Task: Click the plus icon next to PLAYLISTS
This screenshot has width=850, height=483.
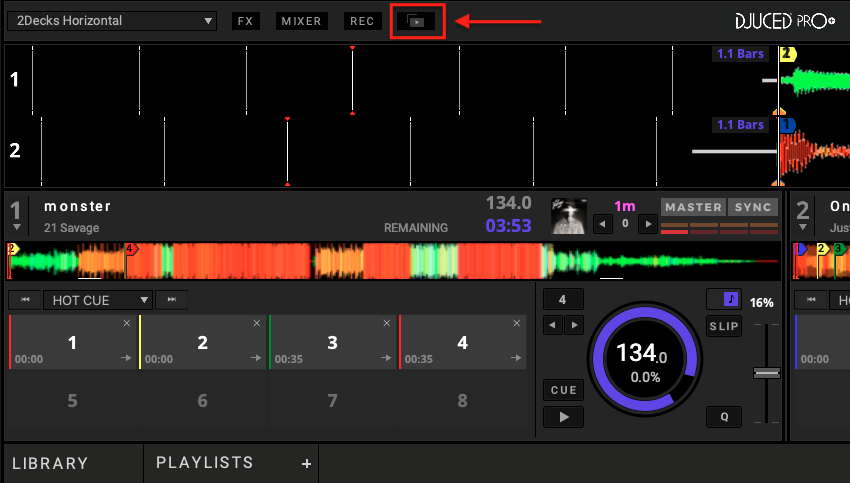Action: 307,464
